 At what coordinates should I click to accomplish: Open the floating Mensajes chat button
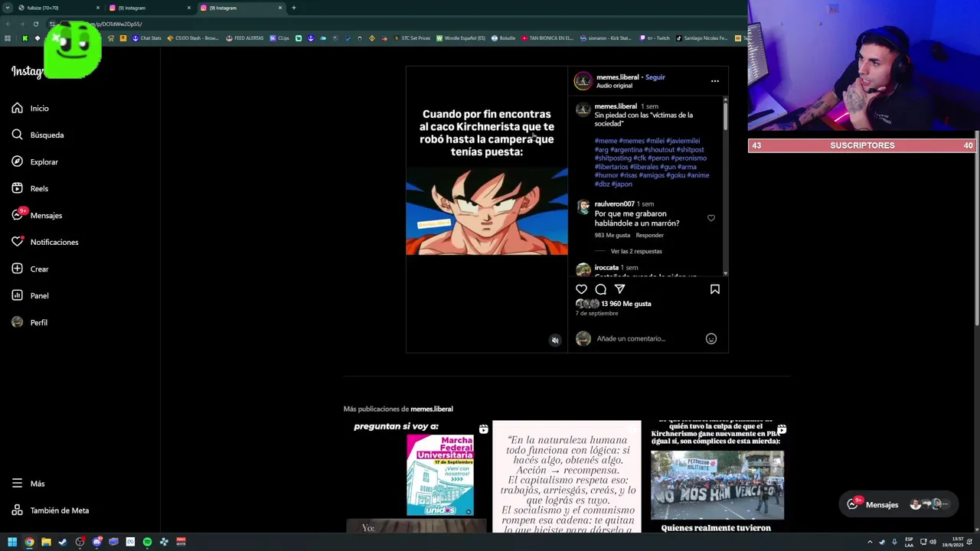[x=897, y=504]
